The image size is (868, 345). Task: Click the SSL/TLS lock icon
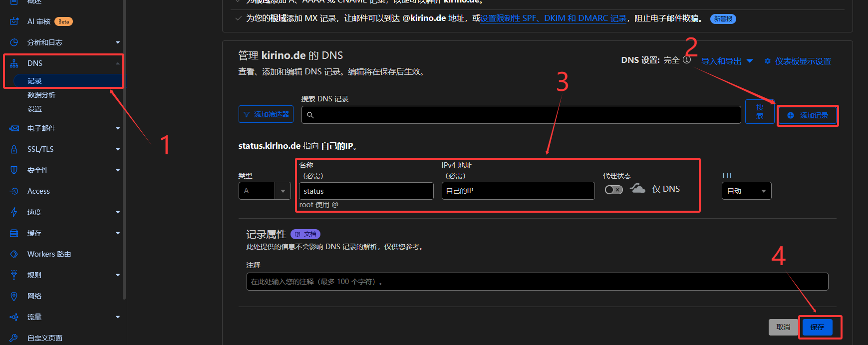click(x=14, y=149)
